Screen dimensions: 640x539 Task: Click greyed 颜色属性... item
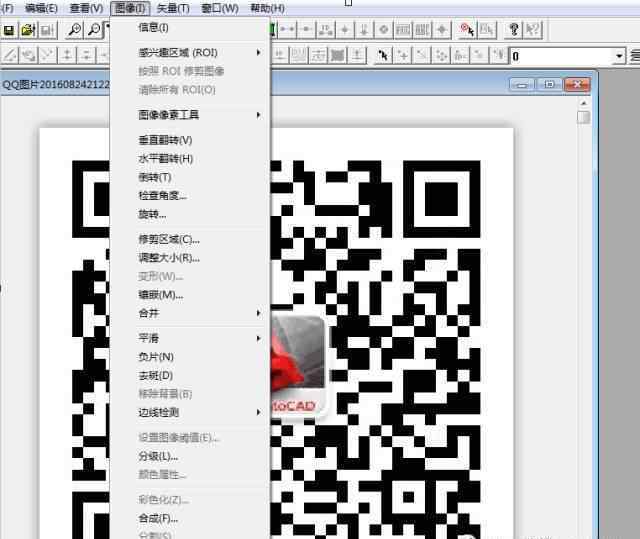coord(189,475)
